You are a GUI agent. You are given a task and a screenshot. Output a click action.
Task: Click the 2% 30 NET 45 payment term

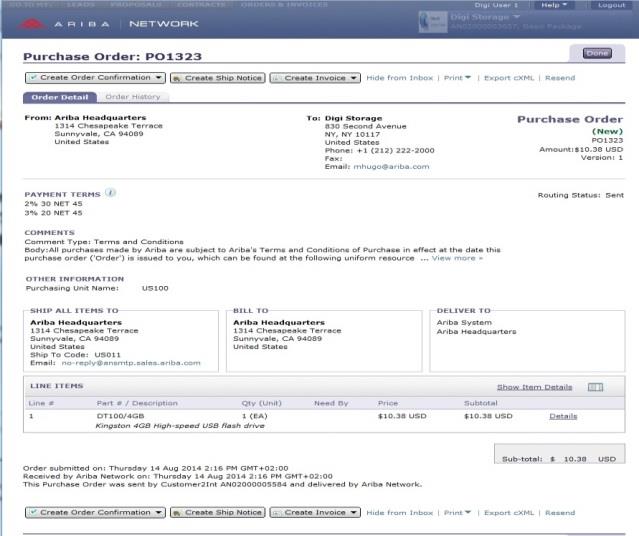[x=53, y=203]
